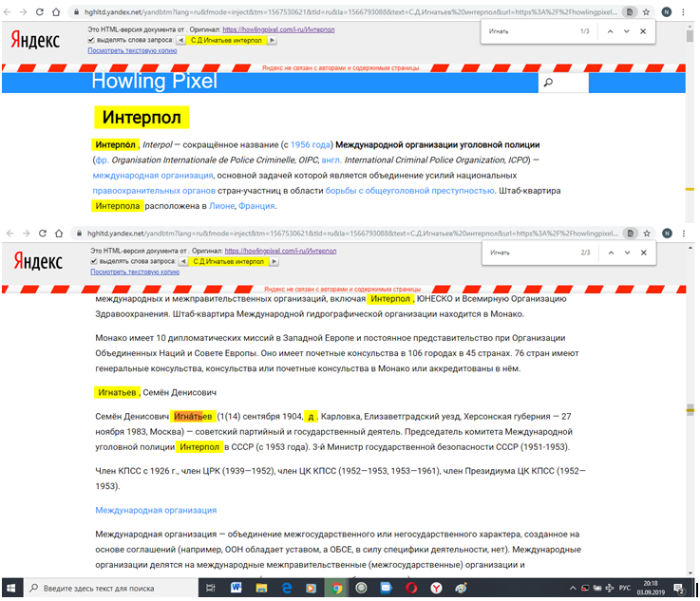Screen dimensions: 700x601
Task: Open Task View on taskbar
Action: [211, 588]
